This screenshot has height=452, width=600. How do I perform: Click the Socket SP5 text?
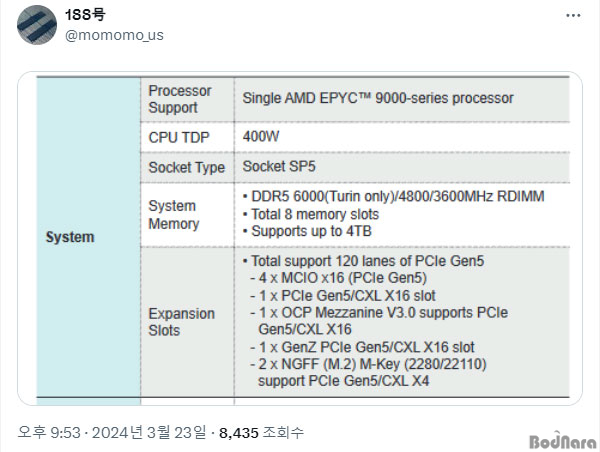pyautogui.click(x=279, y=166)
